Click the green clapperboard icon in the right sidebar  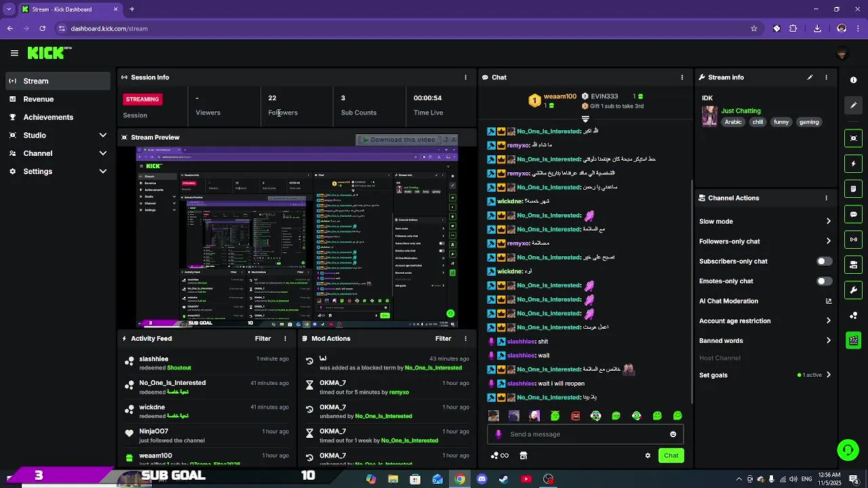click(x=853, y=340)
